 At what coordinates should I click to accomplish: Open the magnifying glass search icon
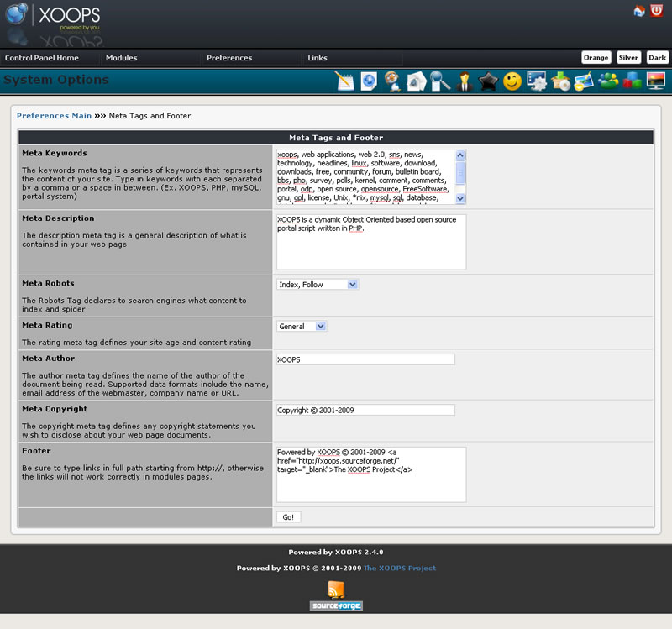(x=440, y=81)
